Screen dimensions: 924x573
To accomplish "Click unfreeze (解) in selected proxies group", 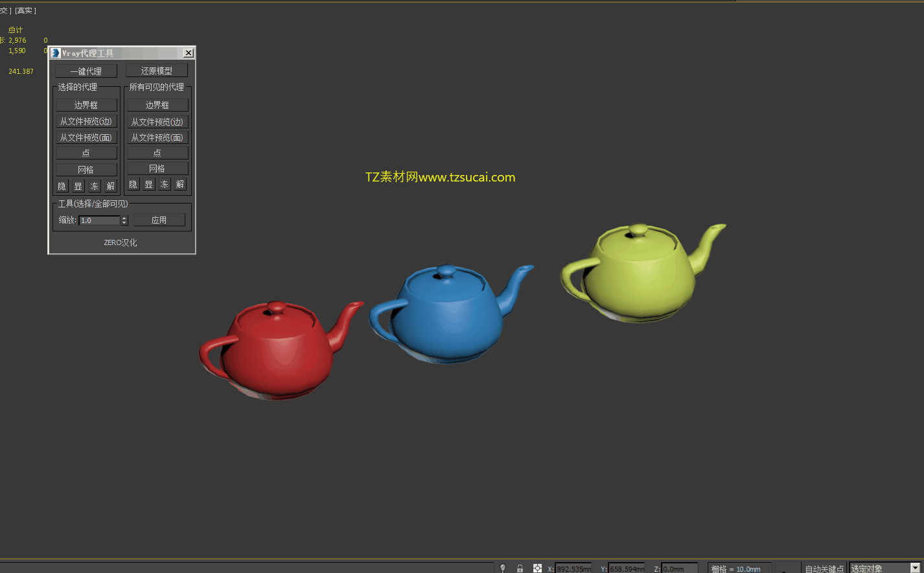I will tap(110, 186).
